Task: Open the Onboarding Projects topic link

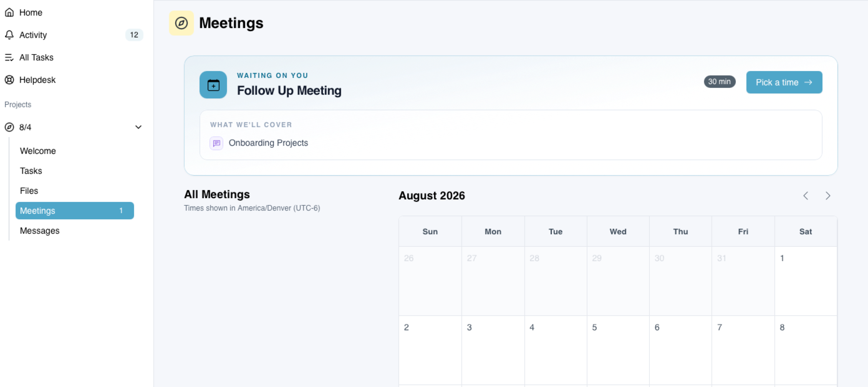Action: point(268,143)
